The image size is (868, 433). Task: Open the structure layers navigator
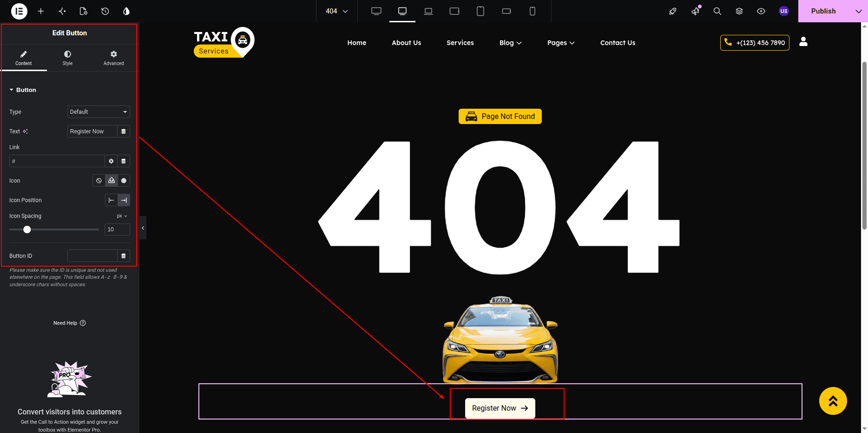click(739, 11)
